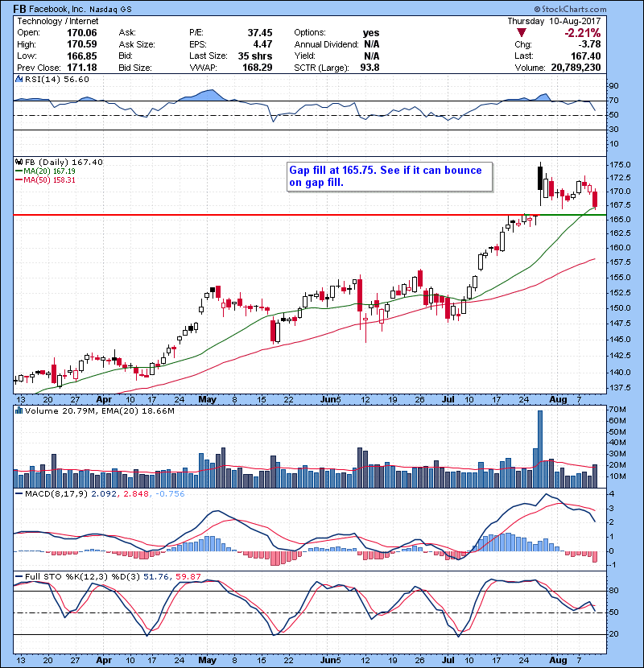The height and width of the screenshot is (668, 644).
Task: Click the Apr label on the bottom date axis
Action: coord(104,660)
